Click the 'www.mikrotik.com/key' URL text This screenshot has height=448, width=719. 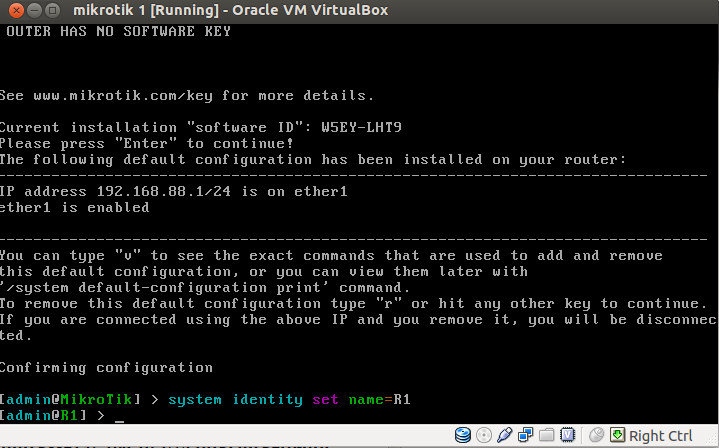(123, 95)
